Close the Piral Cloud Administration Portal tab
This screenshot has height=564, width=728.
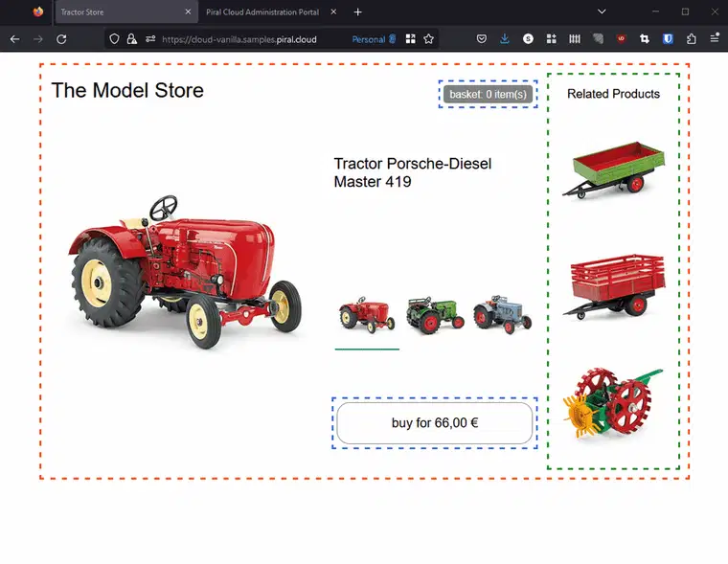click(x=333, y=11)
